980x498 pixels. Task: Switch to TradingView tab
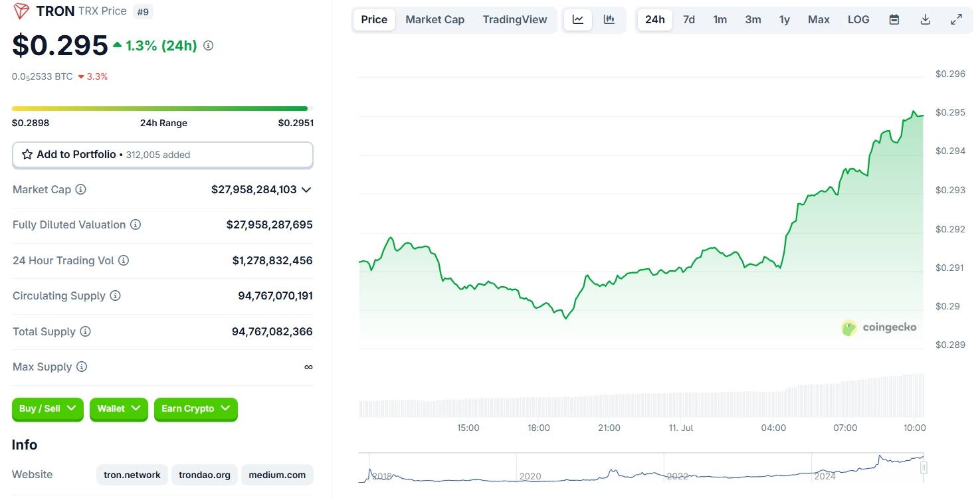click(x=515, y=20)
